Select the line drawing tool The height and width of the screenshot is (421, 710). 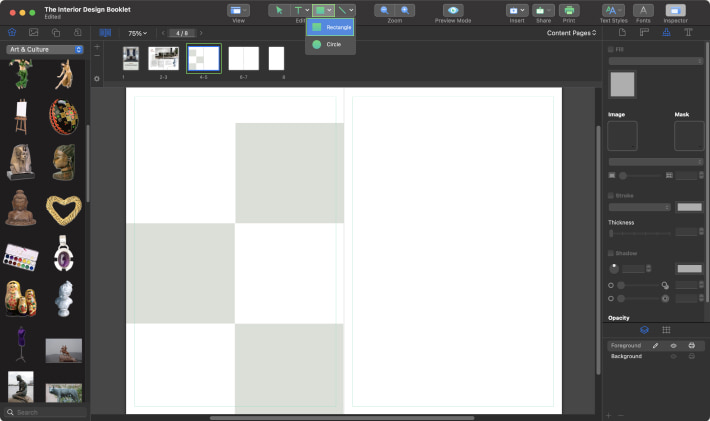click(x=342, y=10)
